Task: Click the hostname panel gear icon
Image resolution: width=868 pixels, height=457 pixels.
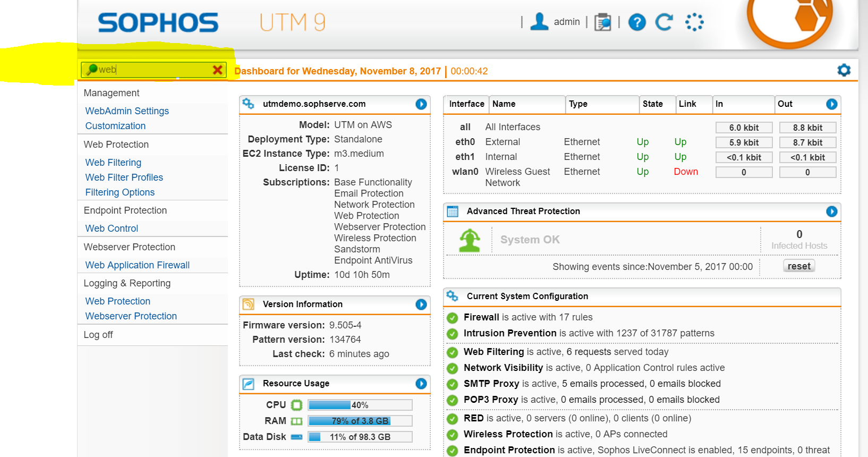Action: tap(248, 104)
